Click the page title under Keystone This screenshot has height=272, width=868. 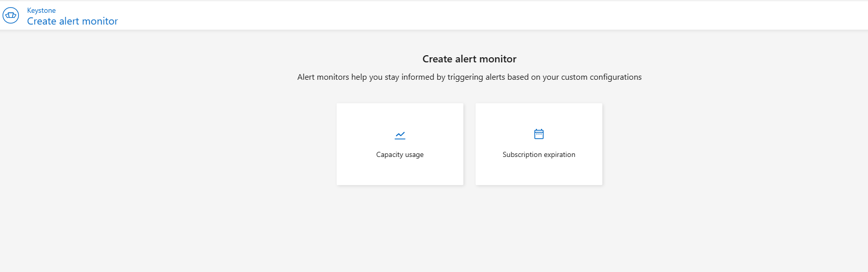click(x=73, y=21)
